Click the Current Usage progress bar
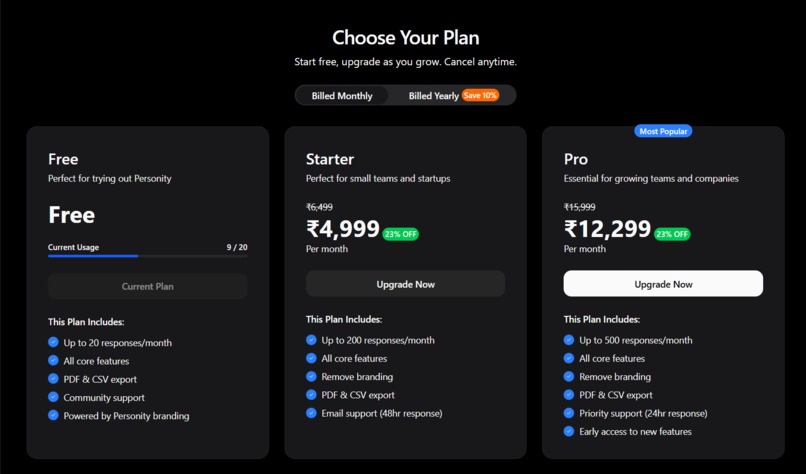The width and height of the screenshot is (806, 474). pyautogui.click(x=148, y=256)
